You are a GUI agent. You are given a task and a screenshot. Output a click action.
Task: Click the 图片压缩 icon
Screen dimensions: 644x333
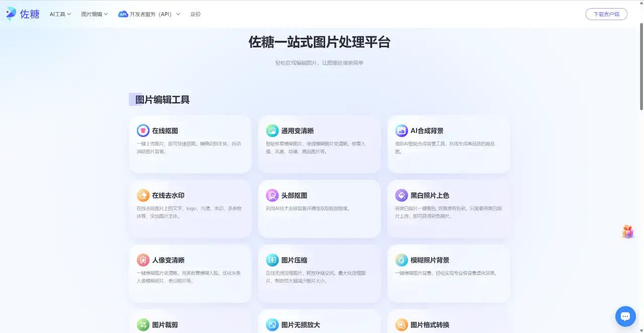(272, 260)
